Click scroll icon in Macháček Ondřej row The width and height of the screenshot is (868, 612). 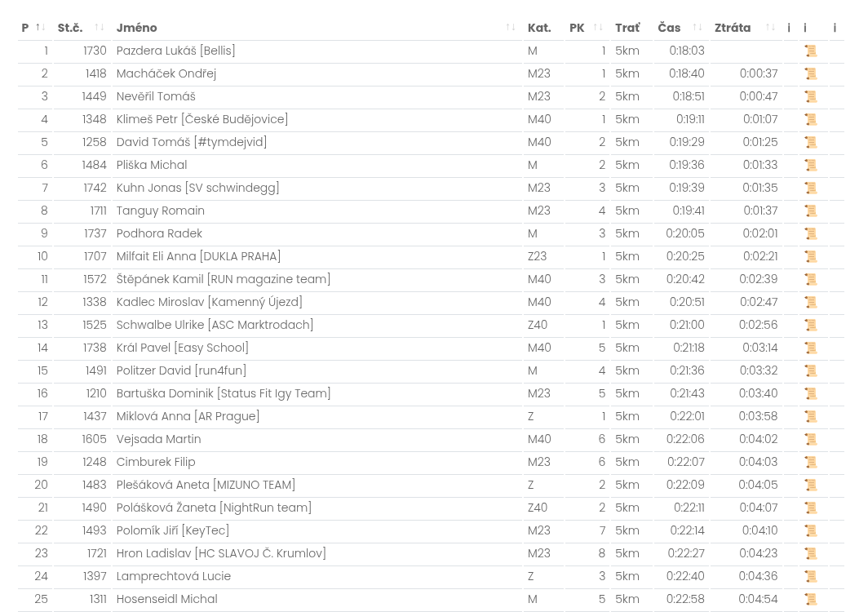[810, 74]
